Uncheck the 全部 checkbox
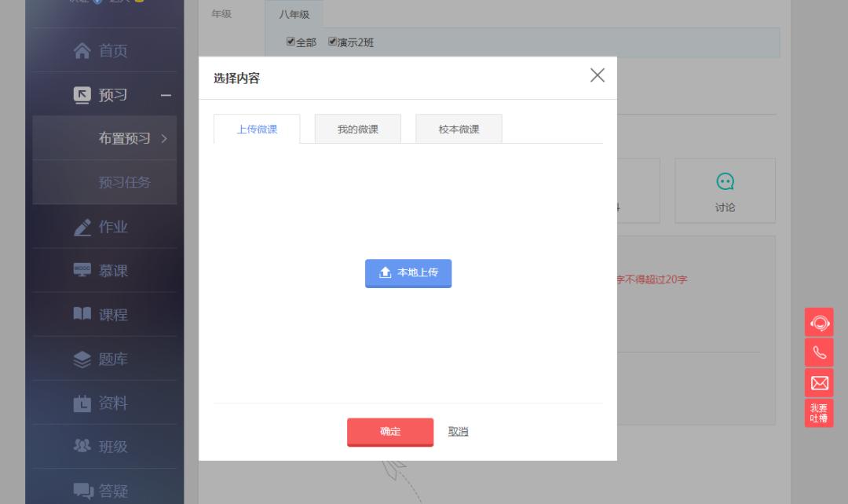Image resolution: width=848 pixels, height=504 pixels. point(290,42)
